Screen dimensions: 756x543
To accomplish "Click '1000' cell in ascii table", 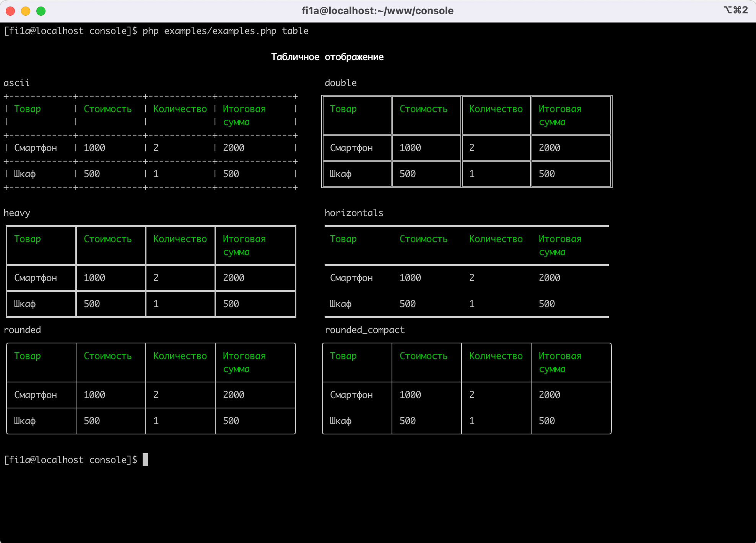I will coord(94,148).
